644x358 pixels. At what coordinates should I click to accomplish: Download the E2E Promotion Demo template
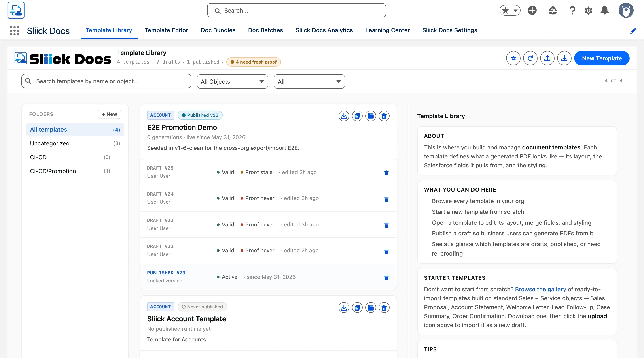pyautogui.click(x=344, y=116)
